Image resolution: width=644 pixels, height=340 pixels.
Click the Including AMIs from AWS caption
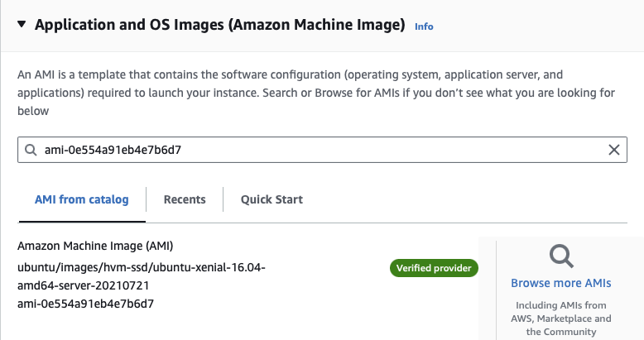[x=560, y=318]
